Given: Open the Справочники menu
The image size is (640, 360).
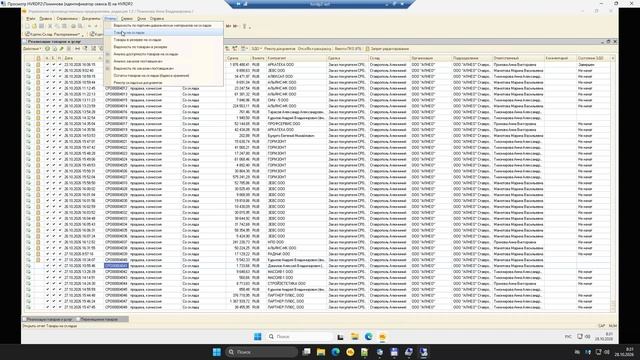Looking at the screenshot, I should point(67,19).
